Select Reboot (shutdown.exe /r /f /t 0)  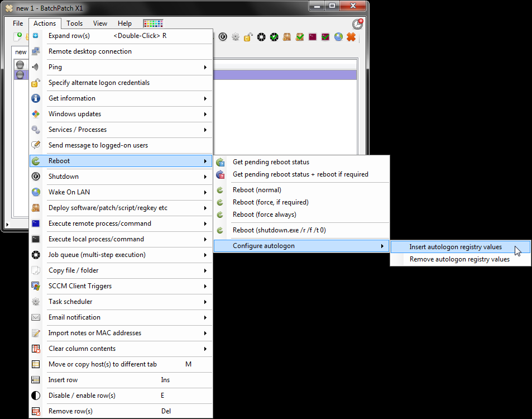point(301,230)
